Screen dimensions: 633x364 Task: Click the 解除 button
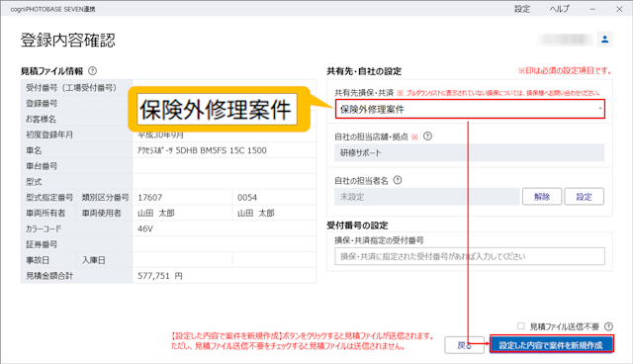(542, 197)
